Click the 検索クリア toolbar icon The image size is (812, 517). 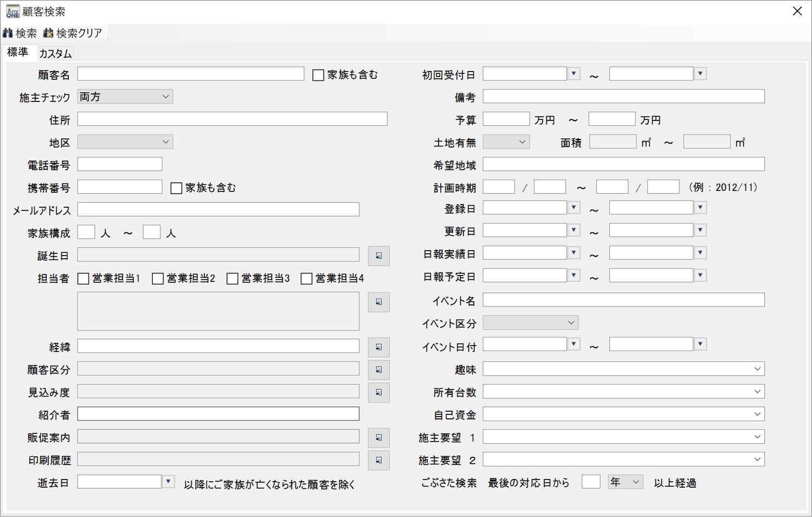48,33
